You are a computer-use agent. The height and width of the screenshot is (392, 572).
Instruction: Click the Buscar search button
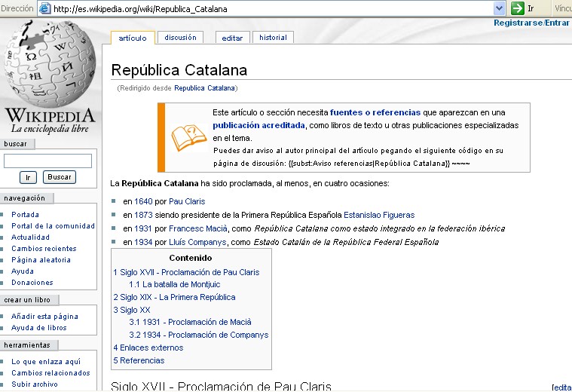point(59,177)
